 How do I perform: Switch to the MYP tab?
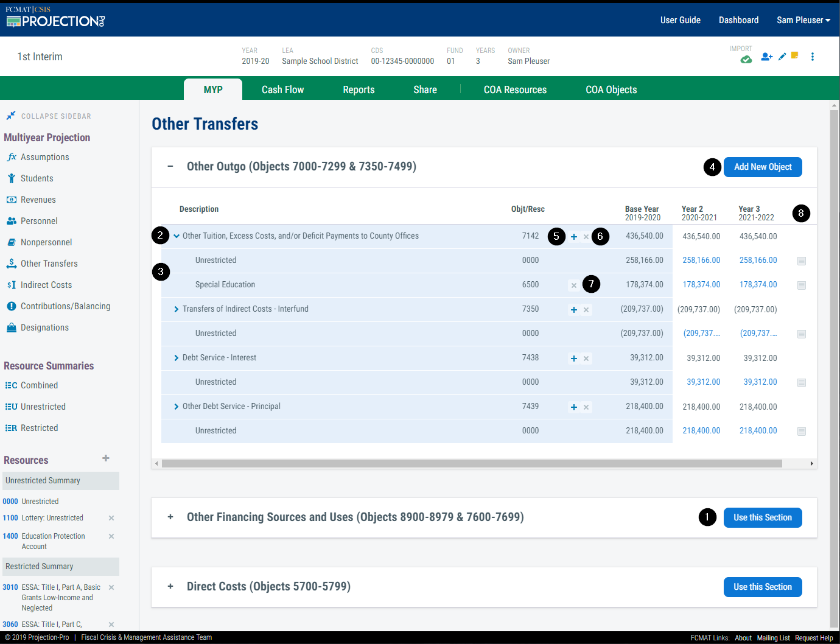[213, 89]
